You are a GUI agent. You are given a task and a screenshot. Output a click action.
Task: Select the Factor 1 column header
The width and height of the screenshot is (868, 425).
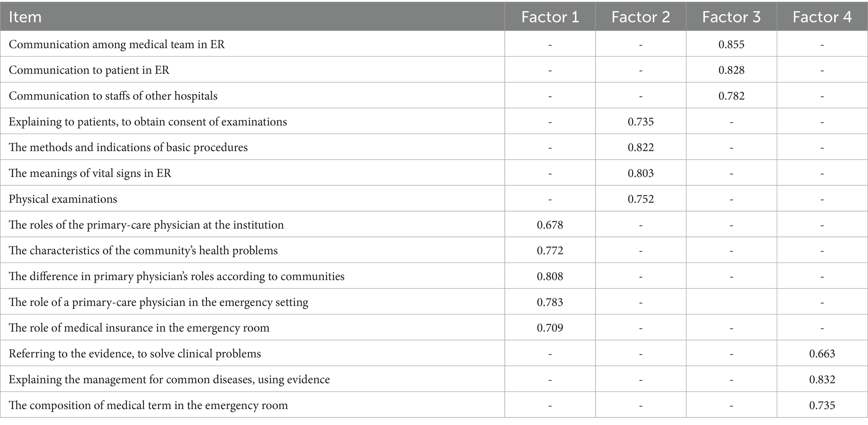tap(550, 17)
